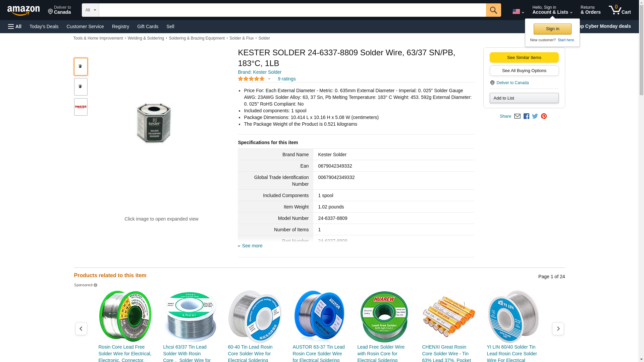
Task: Open the shopping cart
Action: (x=620, y=10)
